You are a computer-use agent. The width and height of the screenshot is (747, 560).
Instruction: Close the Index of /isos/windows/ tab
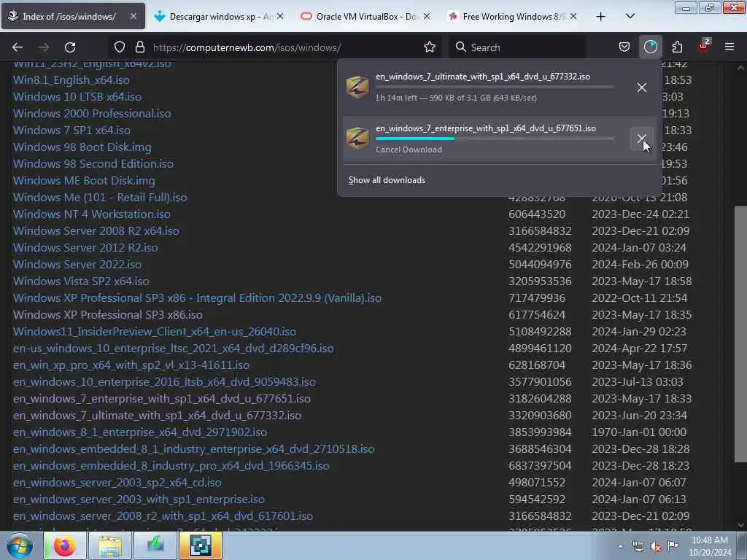pyautogui.click(x=133, y=16)
